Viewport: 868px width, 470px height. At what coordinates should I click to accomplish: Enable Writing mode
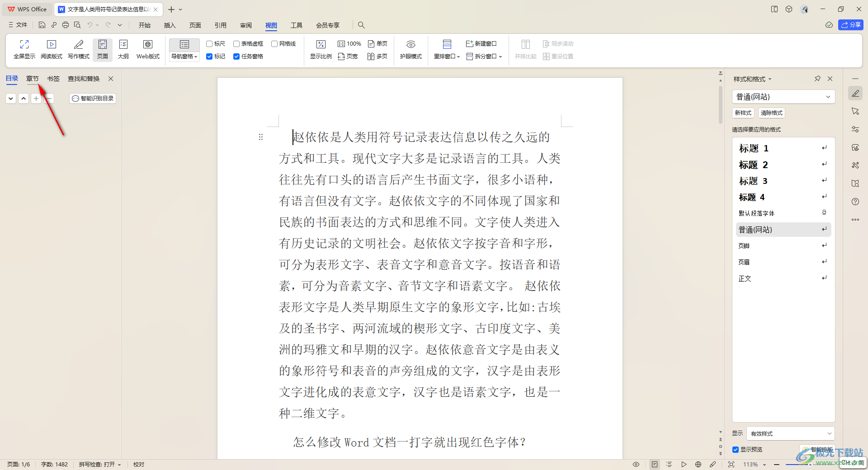79,50
